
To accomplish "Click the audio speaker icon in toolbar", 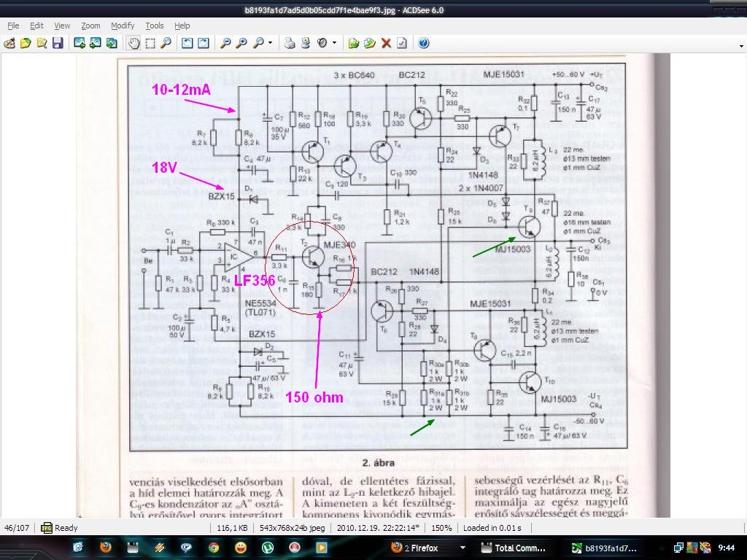I will coord(322,43).
